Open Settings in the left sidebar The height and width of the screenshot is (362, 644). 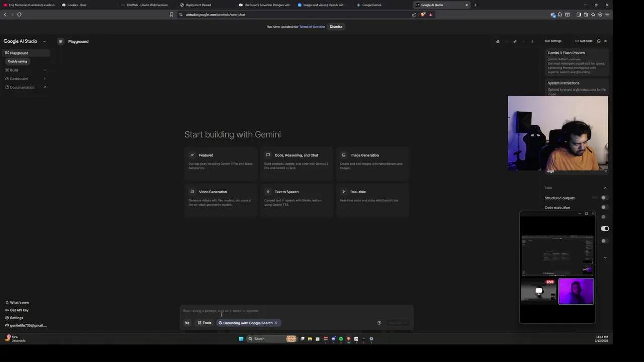point(14,318)
